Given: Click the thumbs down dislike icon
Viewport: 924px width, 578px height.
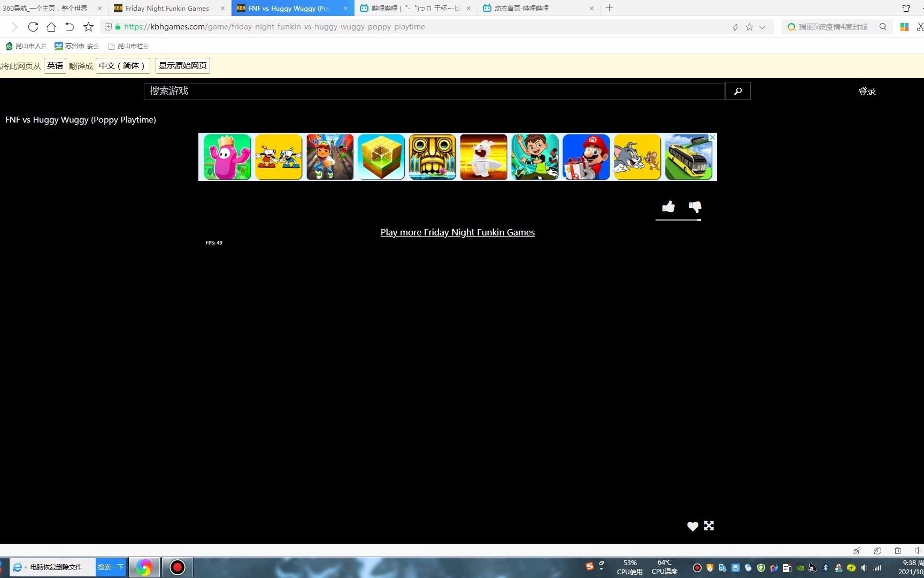Looking at the screenshot, I should click(x=695, y=207).
